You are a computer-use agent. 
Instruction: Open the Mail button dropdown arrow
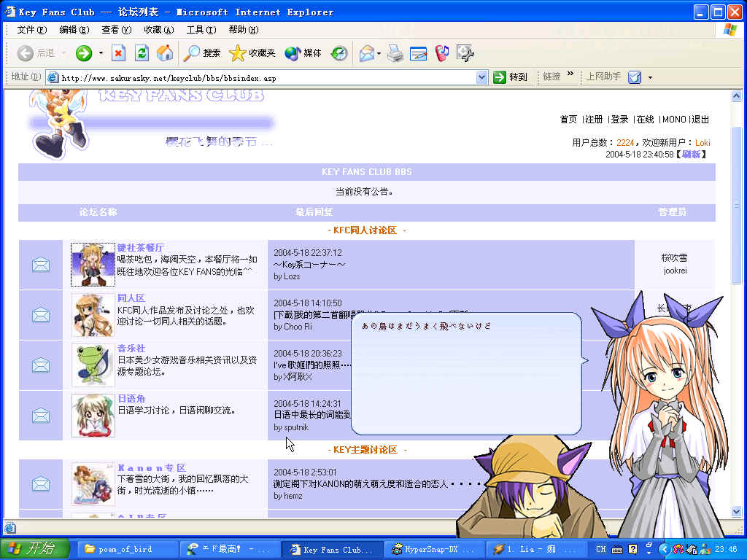[x=379, y=52]
